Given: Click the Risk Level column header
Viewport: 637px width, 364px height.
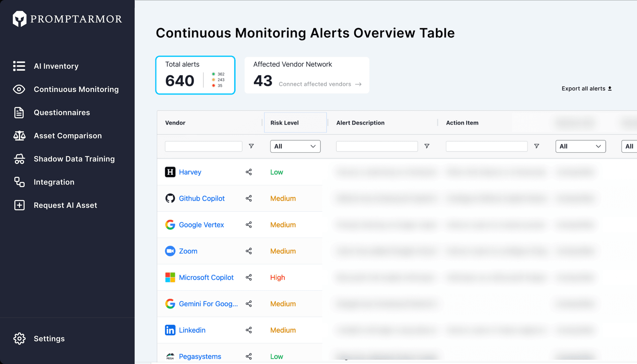Looking at the screenshot, I should point(295,122).
